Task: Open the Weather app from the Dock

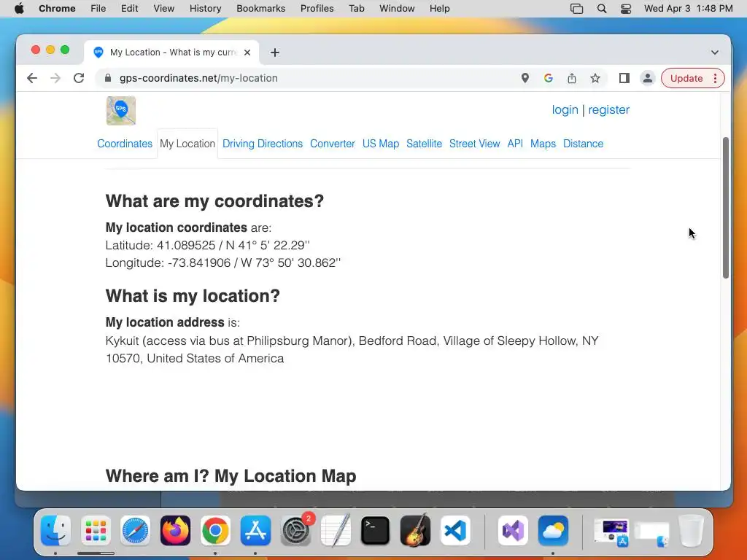Action: (x=553, y=531)
